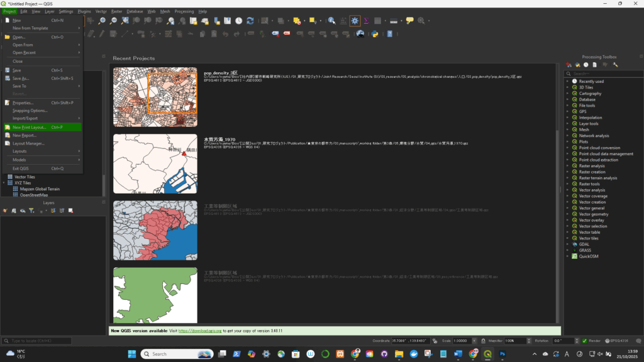Click the Statistical Summary sigma icon

click(x=366, y=21)
